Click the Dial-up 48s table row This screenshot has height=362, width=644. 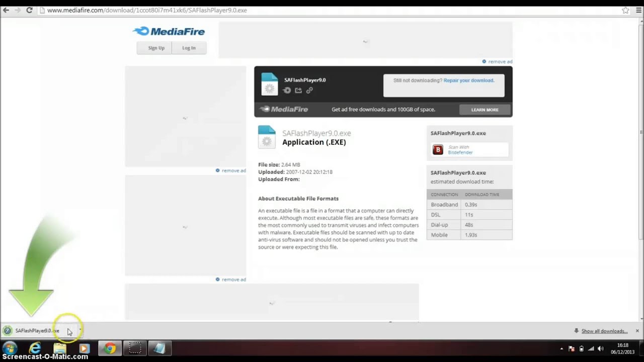[x=469, y=225]
